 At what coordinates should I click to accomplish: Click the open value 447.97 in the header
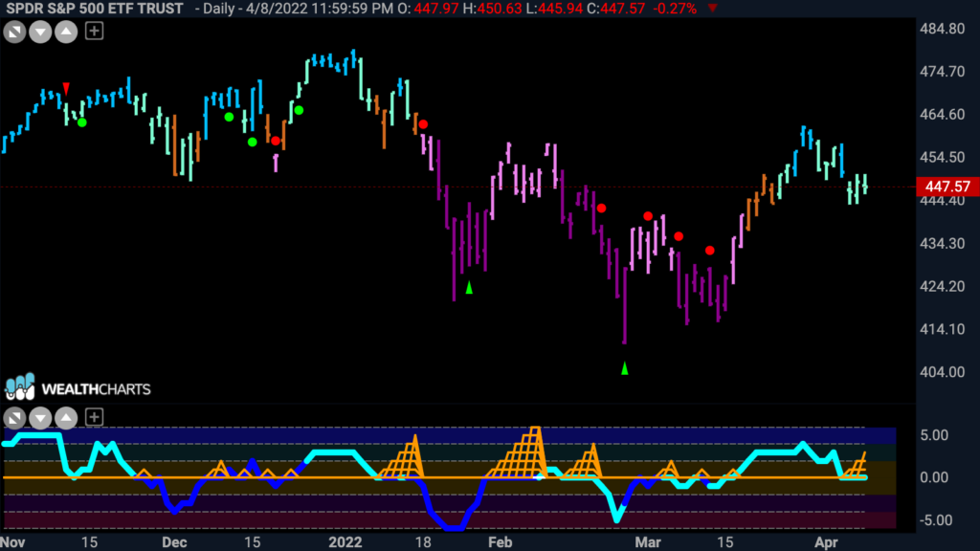[x=436, y=9]
